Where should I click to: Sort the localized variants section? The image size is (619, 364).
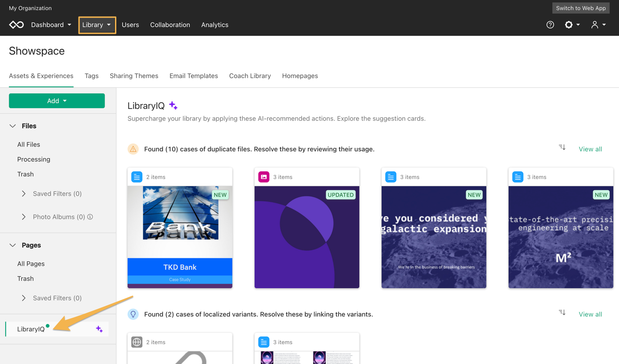[562, 312]
